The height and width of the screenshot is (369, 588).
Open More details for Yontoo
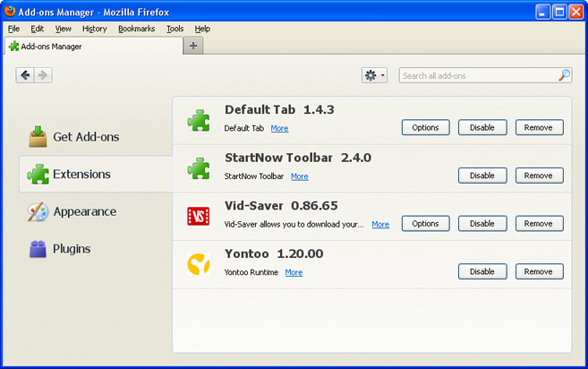[294, 272]
